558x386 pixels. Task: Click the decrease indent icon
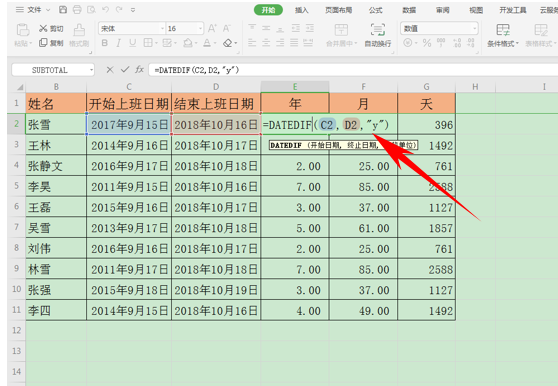point(295,27)
